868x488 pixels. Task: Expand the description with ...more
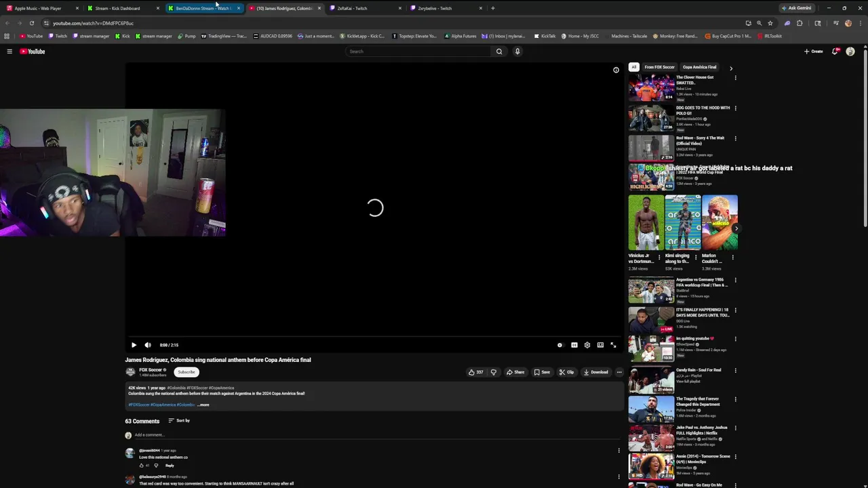[x=203, y=405]
